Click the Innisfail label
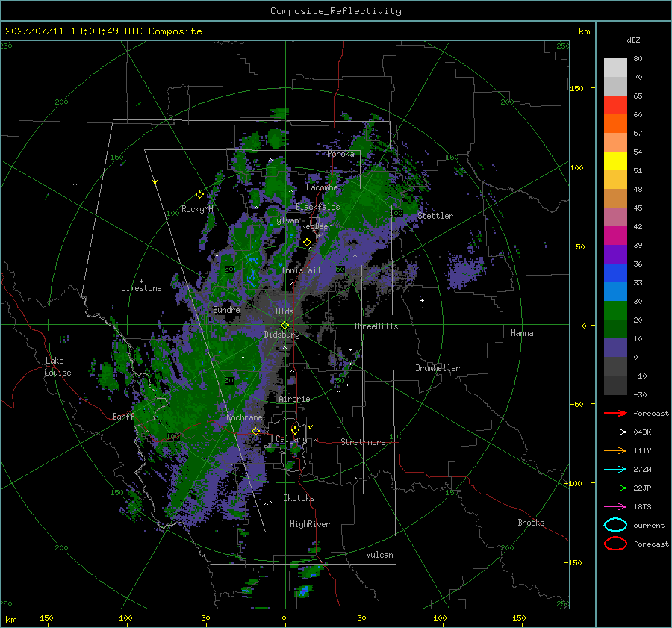The width and height of the screenshot is (672, 628). pyautogui.click(x=301, y=270)
